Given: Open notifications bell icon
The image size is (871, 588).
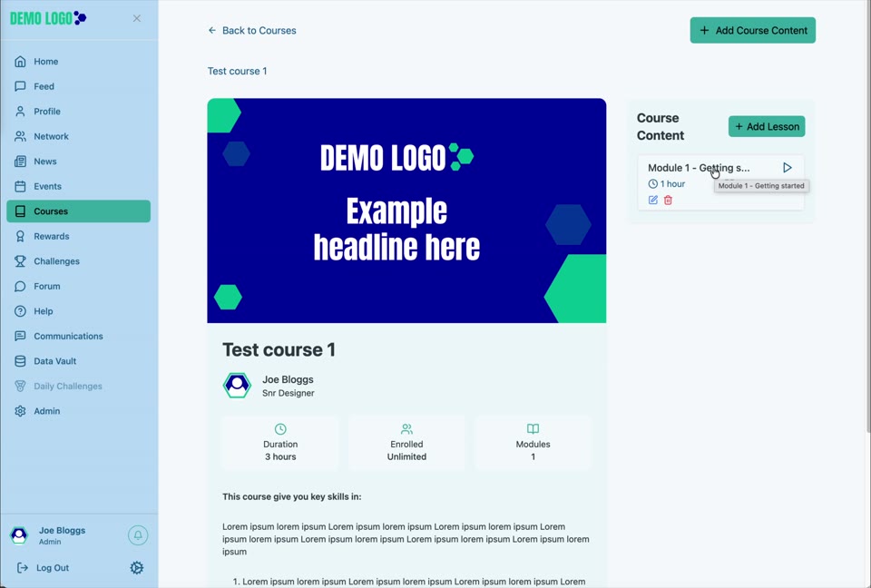Looking at the screenshot, I should point(138,535).
